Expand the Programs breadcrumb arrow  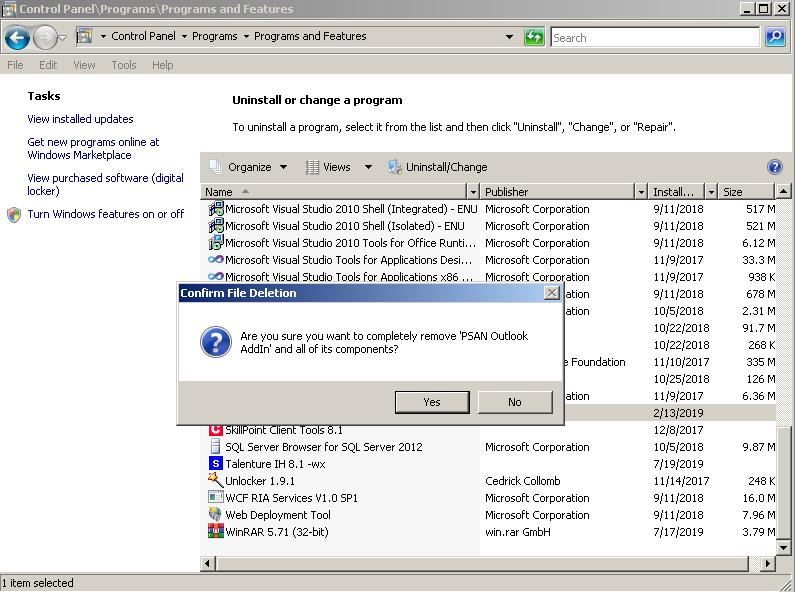[x=246, y=36]
